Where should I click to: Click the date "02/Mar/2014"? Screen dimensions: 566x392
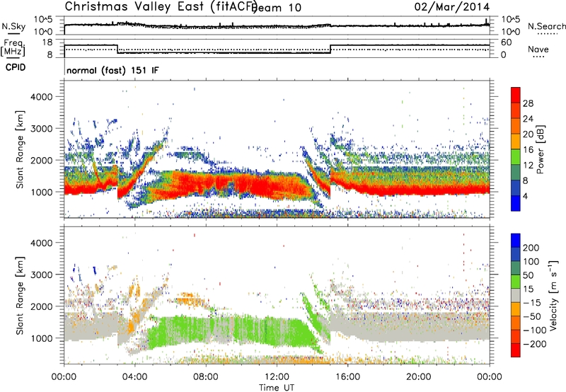tap(452, 7)
